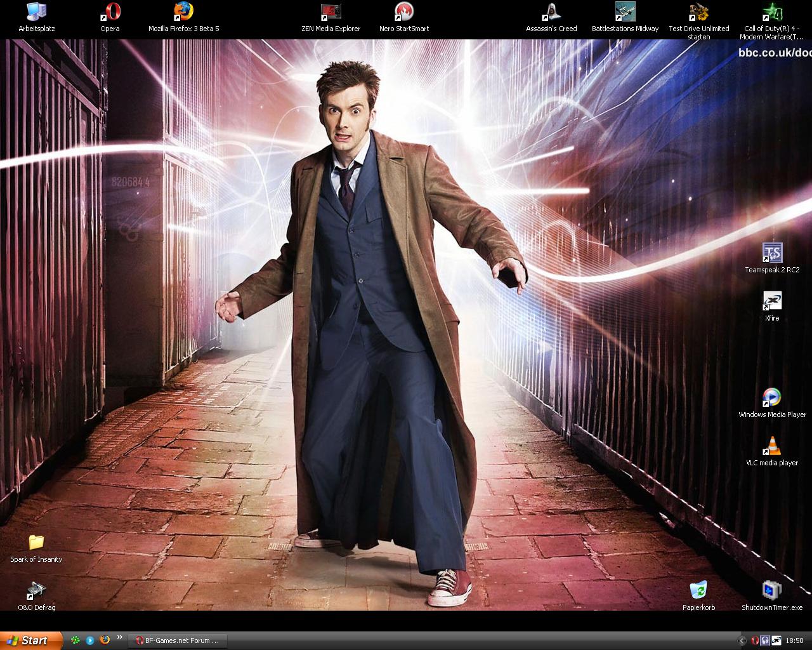Open the Arbeitsplatz desktop icon

(x=36, y=12)
